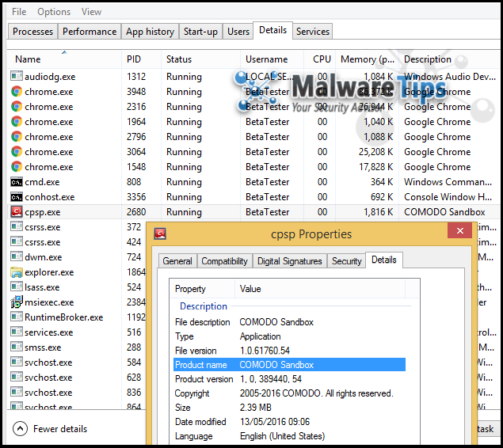The width and height of the screenshot is (503, 448).
Task: Open Compatibility tab in cpsp Properties
Action: point(224,261)
